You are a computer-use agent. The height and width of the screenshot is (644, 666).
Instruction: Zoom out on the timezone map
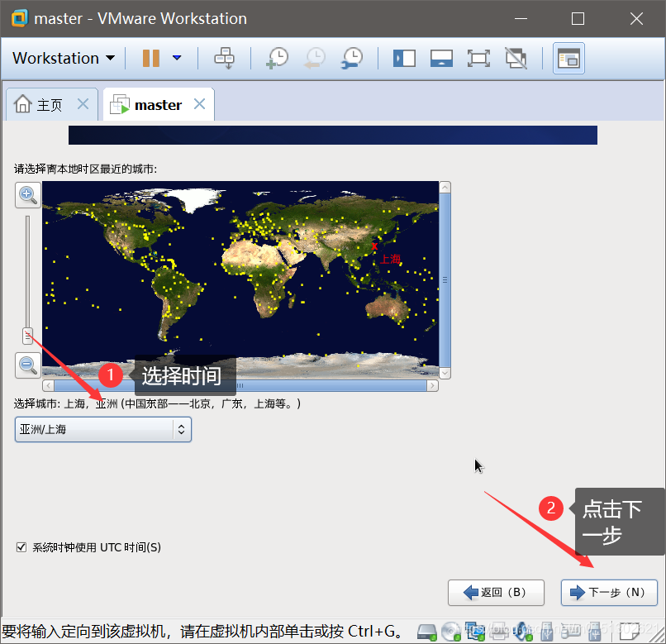(x=28, y=365)
